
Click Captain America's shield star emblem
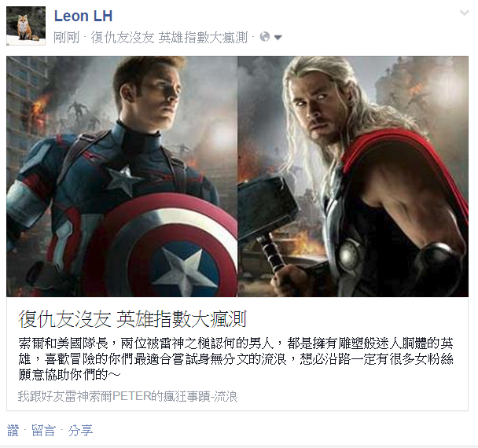pos(183,268)
